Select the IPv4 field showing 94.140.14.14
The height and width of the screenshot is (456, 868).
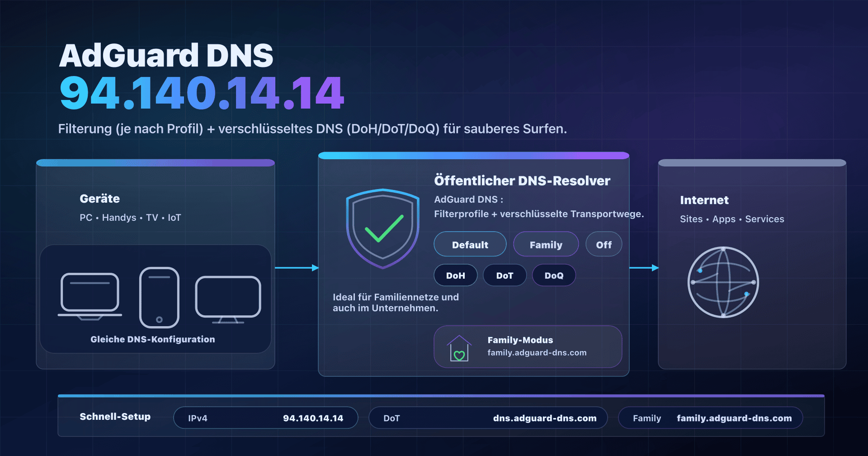(x=265, y=418)
